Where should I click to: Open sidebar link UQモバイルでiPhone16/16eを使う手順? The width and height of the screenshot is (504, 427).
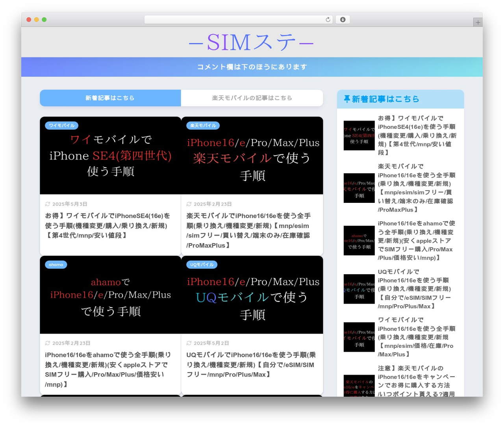(x=414, y=289)
